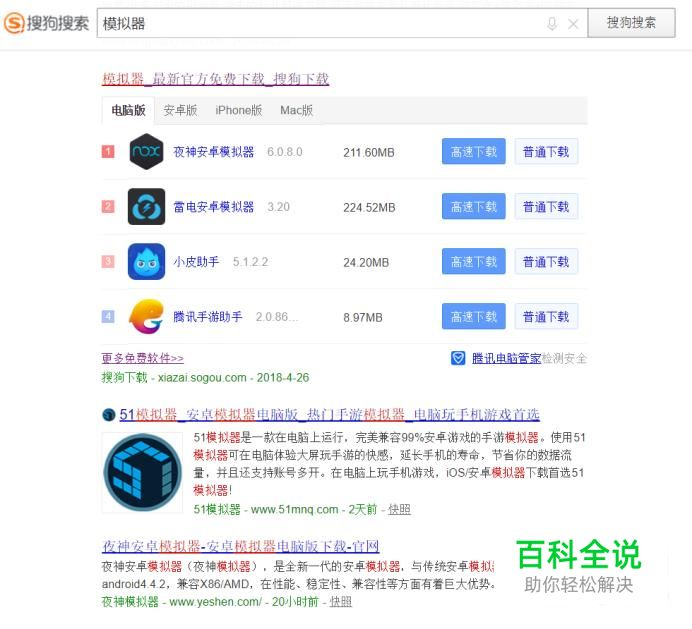
Task: Click the 51模拟器 favicon beside result title
Action: pyautogui.click(x=109, y=415)
